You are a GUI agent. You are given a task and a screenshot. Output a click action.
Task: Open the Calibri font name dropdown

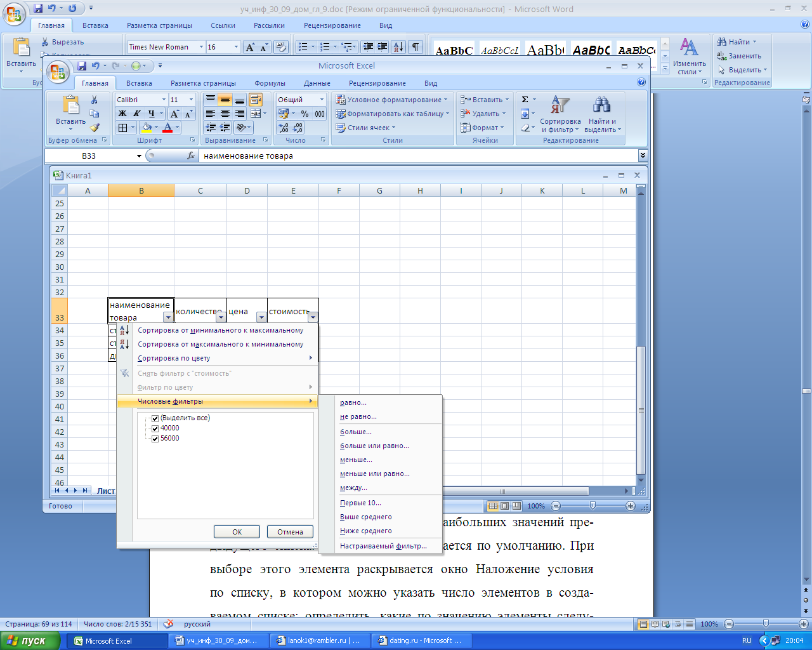164,100
